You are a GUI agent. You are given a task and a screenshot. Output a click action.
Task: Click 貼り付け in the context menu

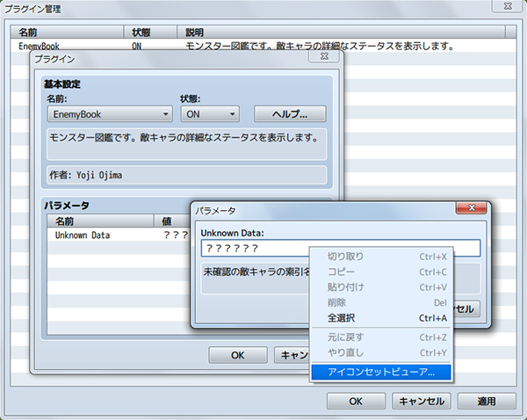pyautogui.click(x=381, y=287)
